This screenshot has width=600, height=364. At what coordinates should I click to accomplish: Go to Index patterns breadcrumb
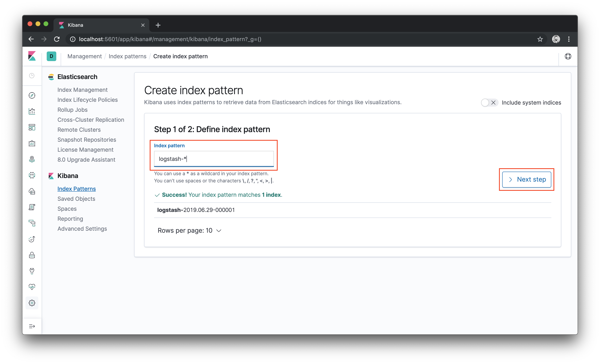coord(127,56)
